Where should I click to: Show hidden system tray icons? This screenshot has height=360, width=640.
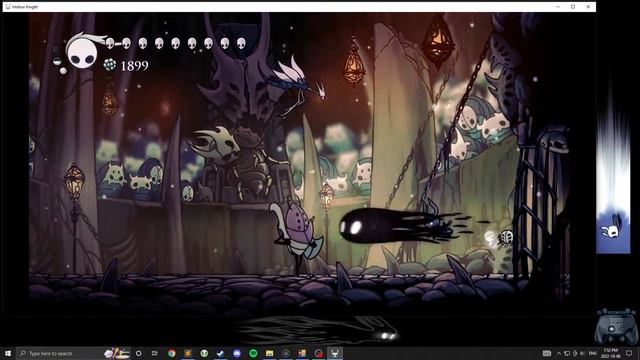pos(559,353)
